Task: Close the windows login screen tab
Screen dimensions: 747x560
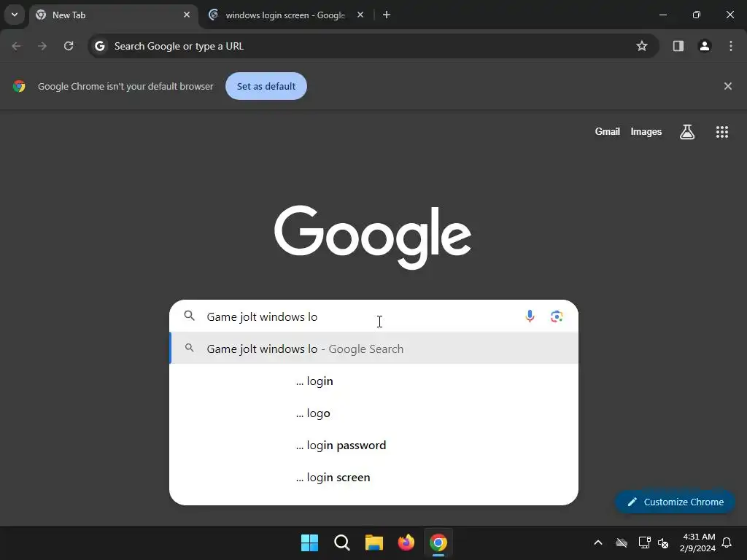Action: pyautogui.click(x=360, y=15)
